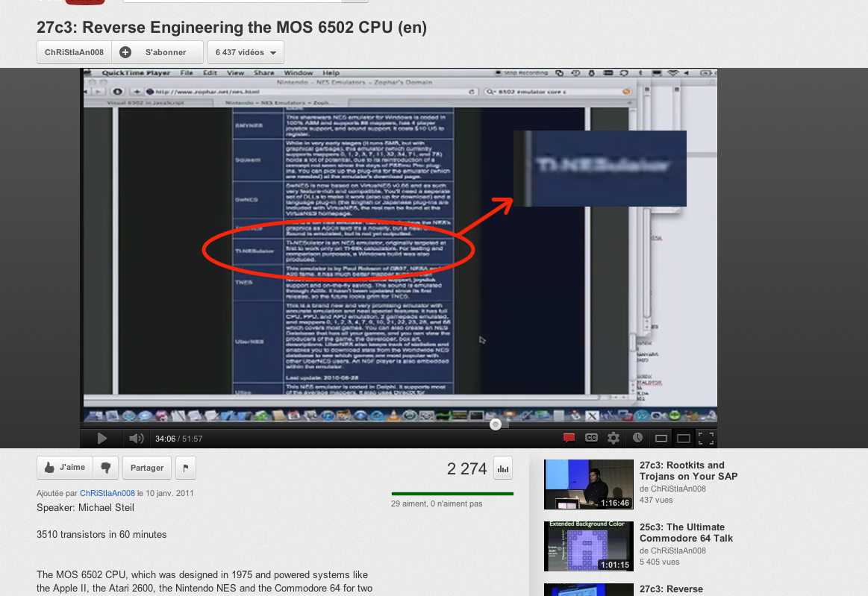Enter fullscreen mode

coord(706,439)
